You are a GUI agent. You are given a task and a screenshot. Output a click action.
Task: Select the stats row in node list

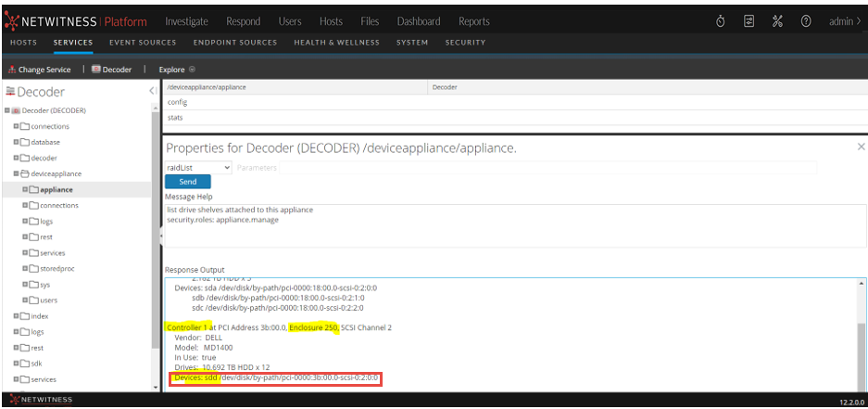pos(175,118)
